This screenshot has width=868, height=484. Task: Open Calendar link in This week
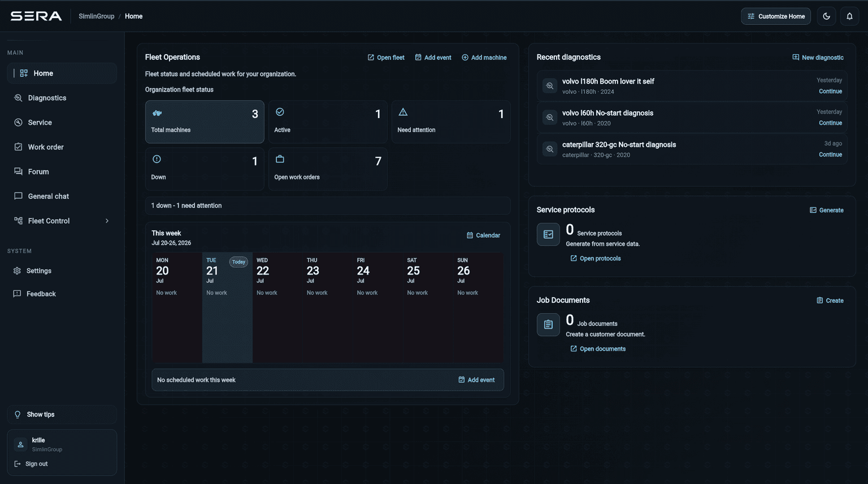click(x=483, y=236)
